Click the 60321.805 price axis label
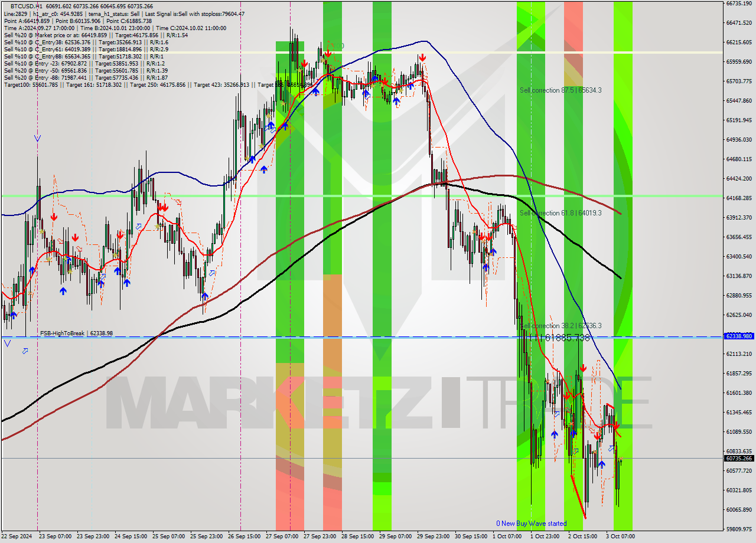This screenshot has height=543, width=756. pos(739,490)
